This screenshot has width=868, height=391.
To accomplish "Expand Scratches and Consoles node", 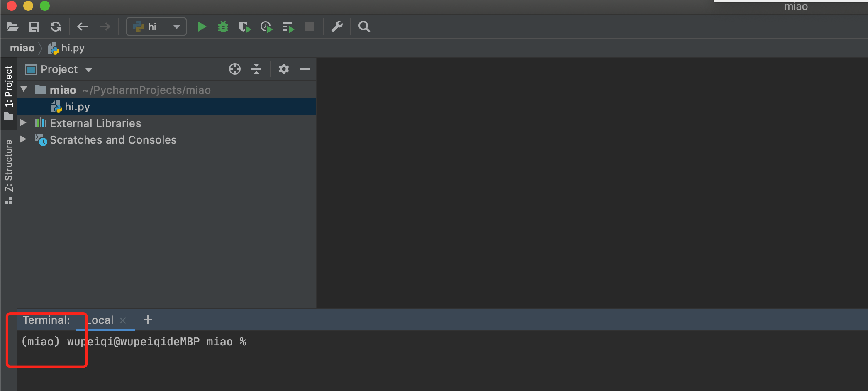I will (24, 139).
